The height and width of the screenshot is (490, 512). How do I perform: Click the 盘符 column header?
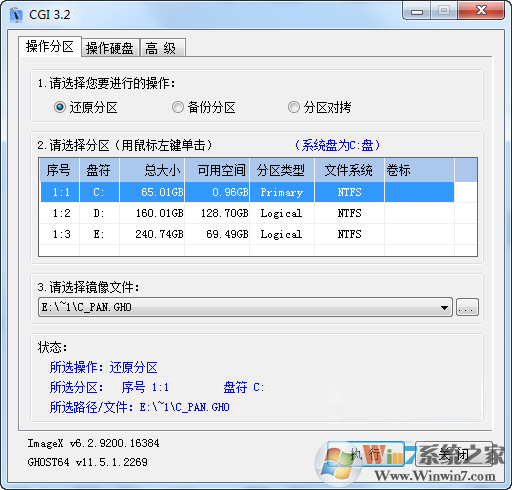pyautogui.click(x=99, y=170)
